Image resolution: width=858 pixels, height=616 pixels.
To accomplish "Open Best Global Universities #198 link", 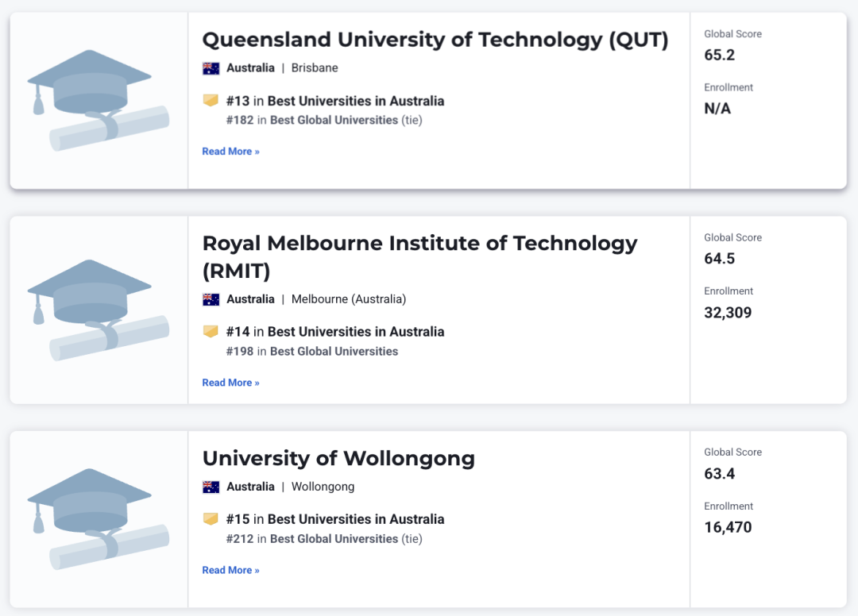I will coord(334,352).
